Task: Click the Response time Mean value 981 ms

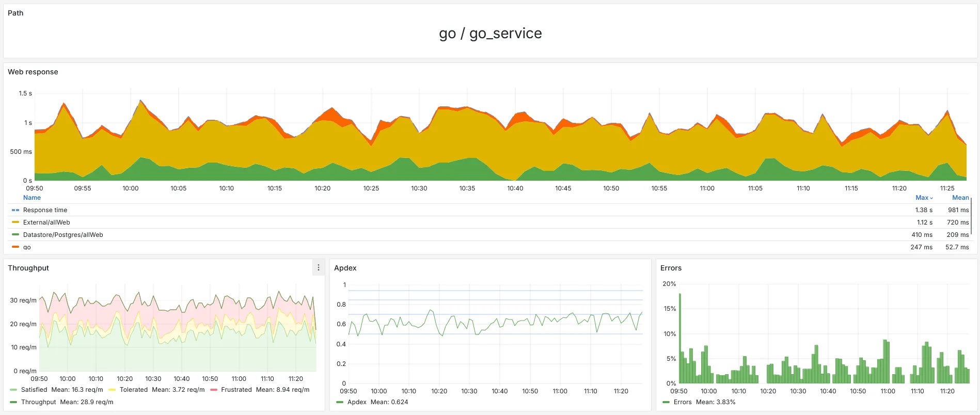Action: pos(958,210)
